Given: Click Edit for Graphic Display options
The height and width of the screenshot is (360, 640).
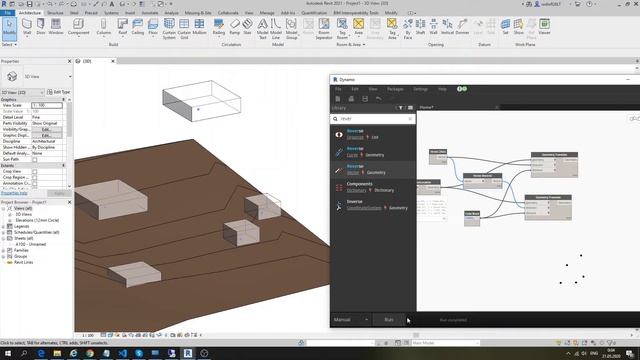Looking at the screenshot, I should [x=47, y=135].
